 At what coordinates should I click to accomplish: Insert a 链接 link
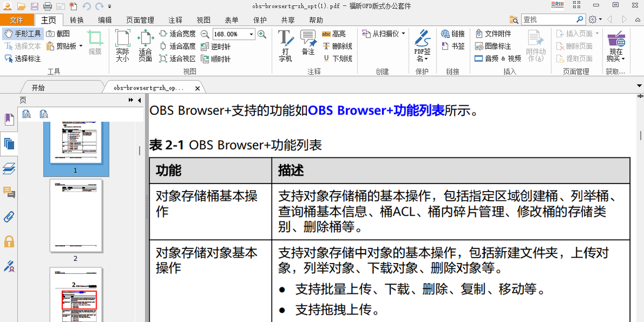click(453, 34)
